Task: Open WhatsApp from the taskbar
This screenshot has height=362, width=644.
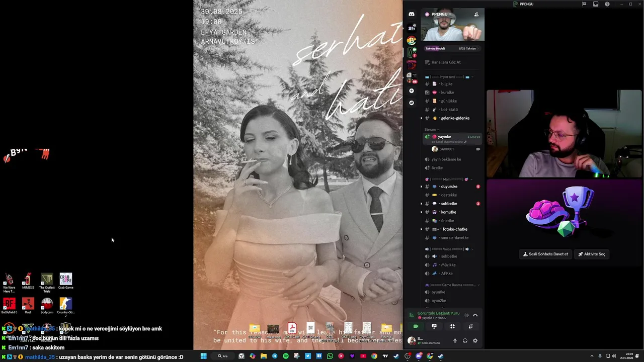Action: pos(330,356)
